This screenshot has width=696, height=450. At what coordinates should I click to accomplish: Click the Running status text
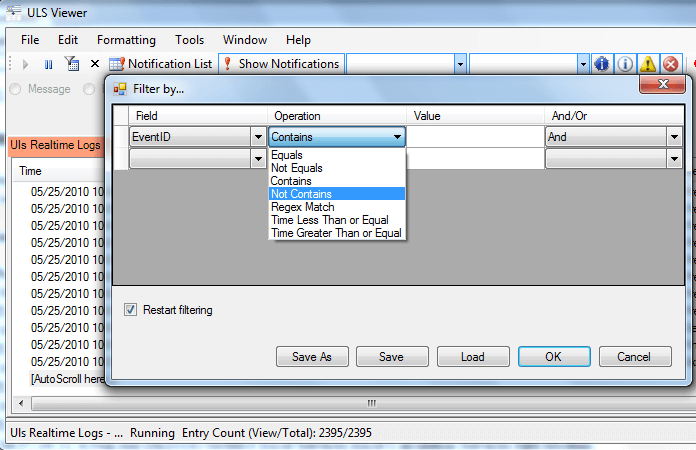(152, 433)
